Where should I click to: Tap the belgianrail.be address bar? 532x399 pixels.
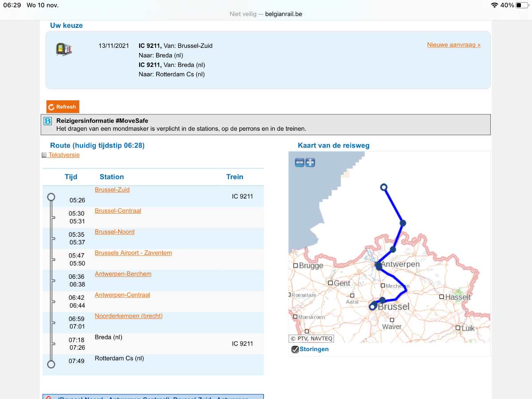pos(266,14)
